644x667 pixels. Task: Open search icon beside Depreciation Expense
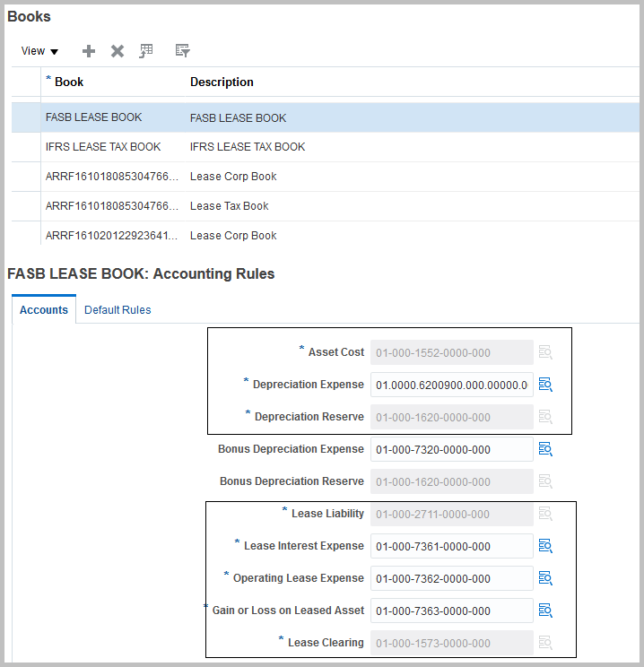point(545,385)
